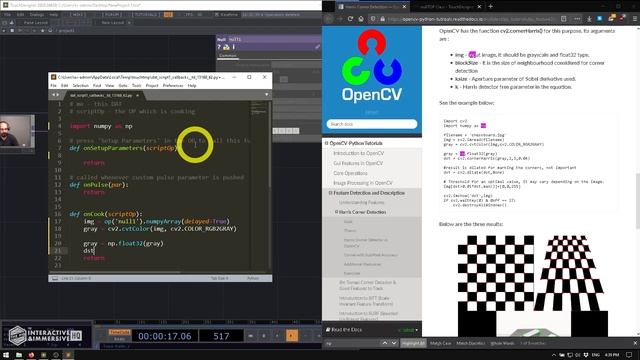Close the Harris Corner Detection browser tab
The image size is (640, 360).
click(404, 7)
